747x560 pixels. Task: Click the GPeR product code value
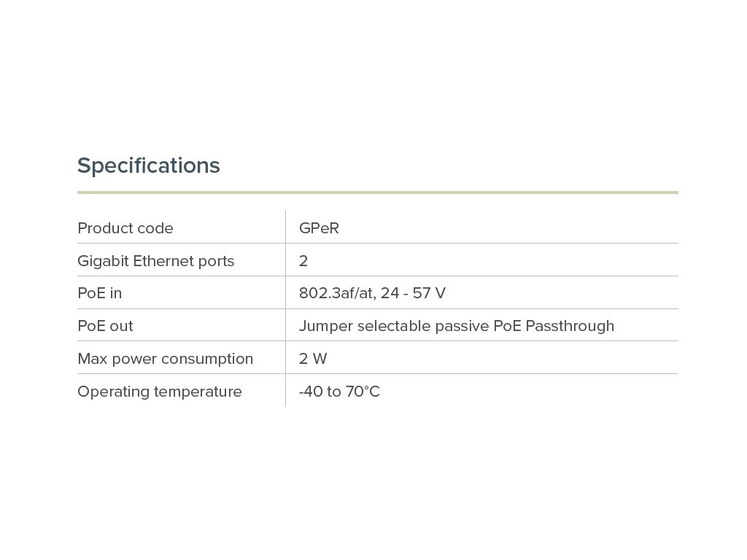point(319,228)
